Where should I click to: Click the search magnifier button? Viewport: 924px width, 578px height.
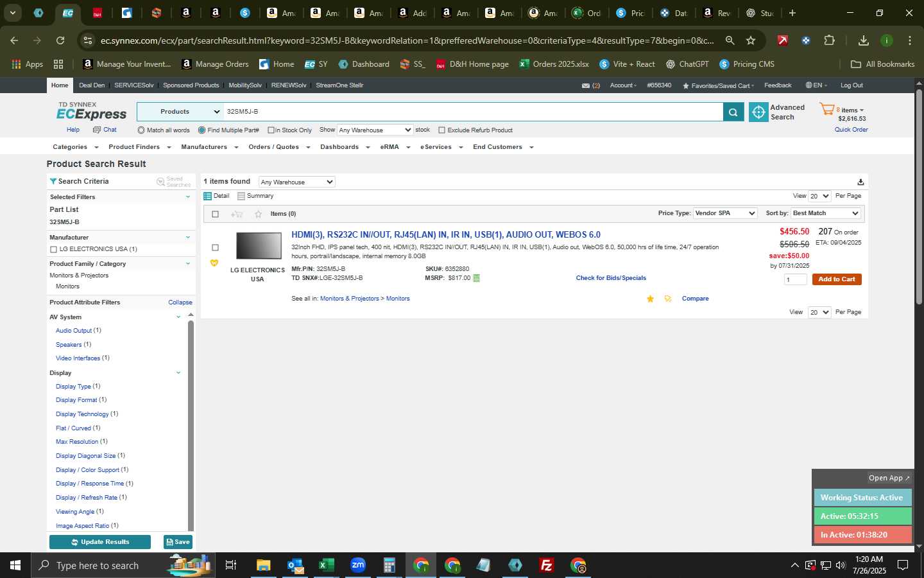[x=733, y=112]
